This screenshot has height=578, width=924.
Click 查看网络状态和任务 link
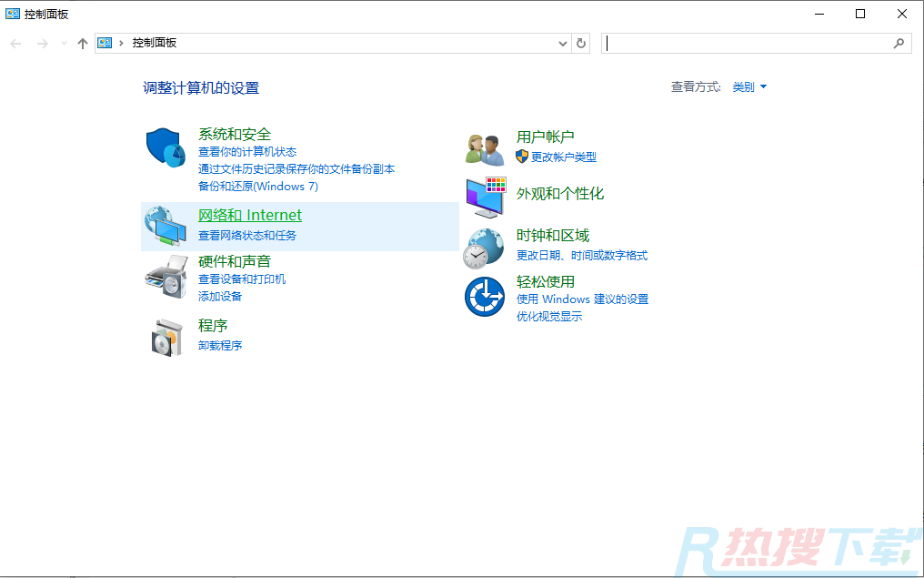(247, 236)
